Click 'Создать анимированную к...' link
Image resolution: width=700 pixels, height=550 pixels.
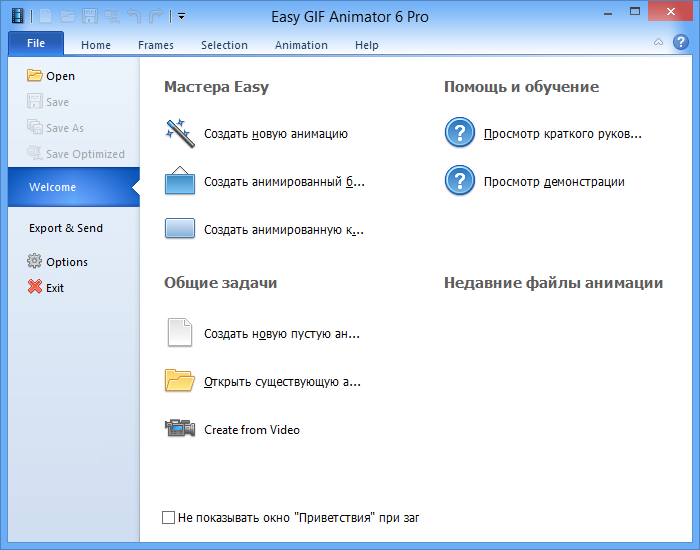coord(283,230)
